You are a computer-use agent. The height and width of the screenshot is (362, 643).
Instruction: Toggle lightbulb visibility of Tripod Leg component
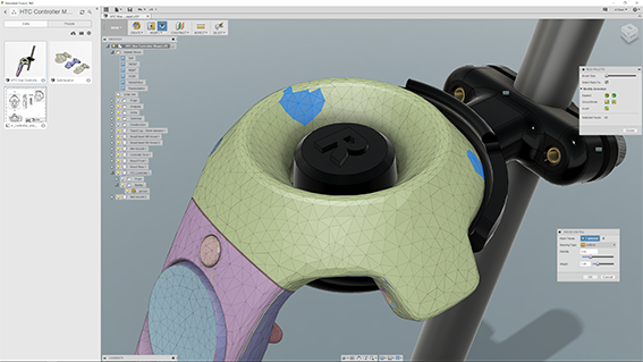(x=119, y=131)
